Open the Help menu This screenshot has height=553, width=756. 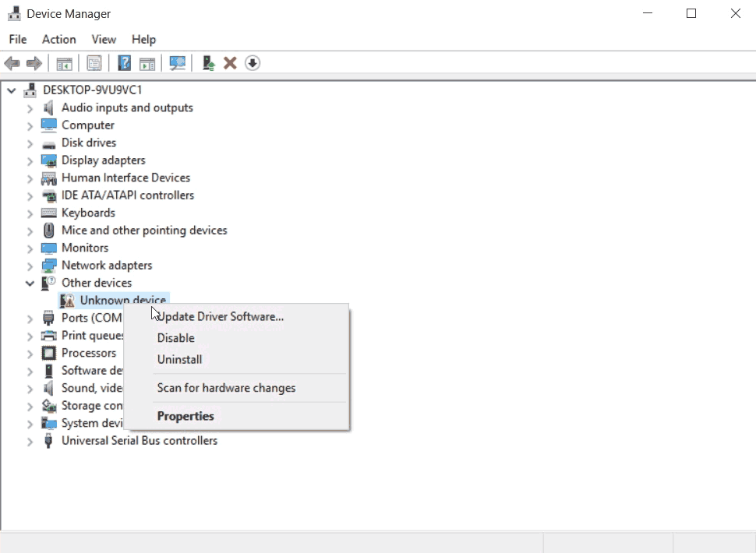(143, 40)
